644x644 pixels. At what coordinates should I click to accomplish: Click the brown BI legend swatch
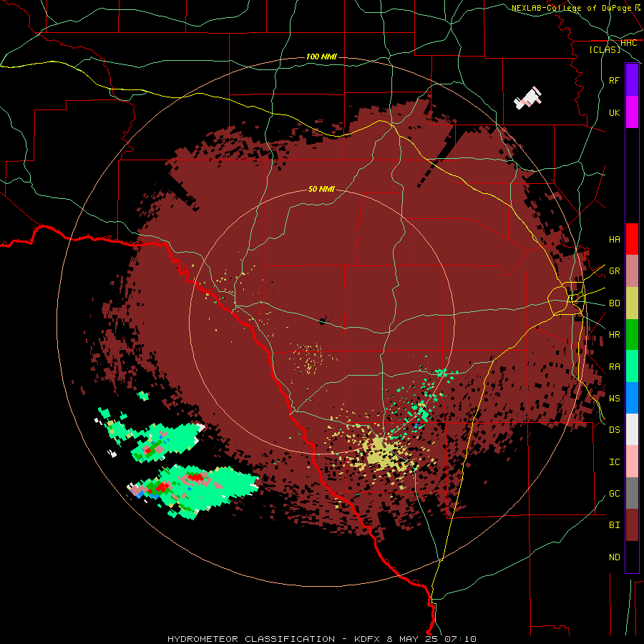coord(632,525)
